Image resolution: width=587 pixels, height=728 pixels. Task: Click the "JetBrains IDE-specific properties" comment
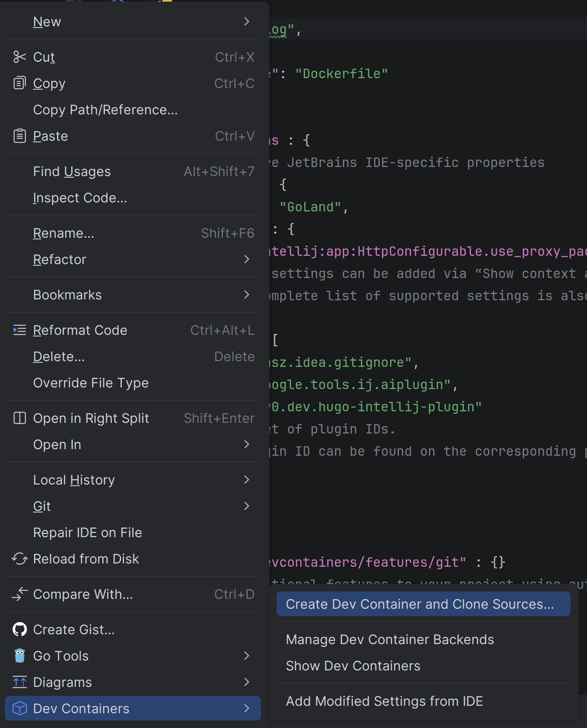pyautogui.click(x=416, y=162)
